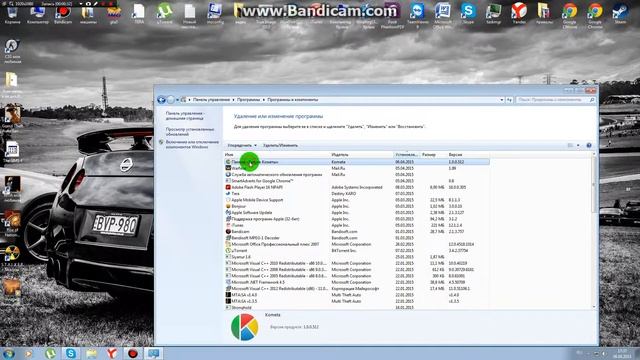Click the back navigation arrow

(161, 100)
